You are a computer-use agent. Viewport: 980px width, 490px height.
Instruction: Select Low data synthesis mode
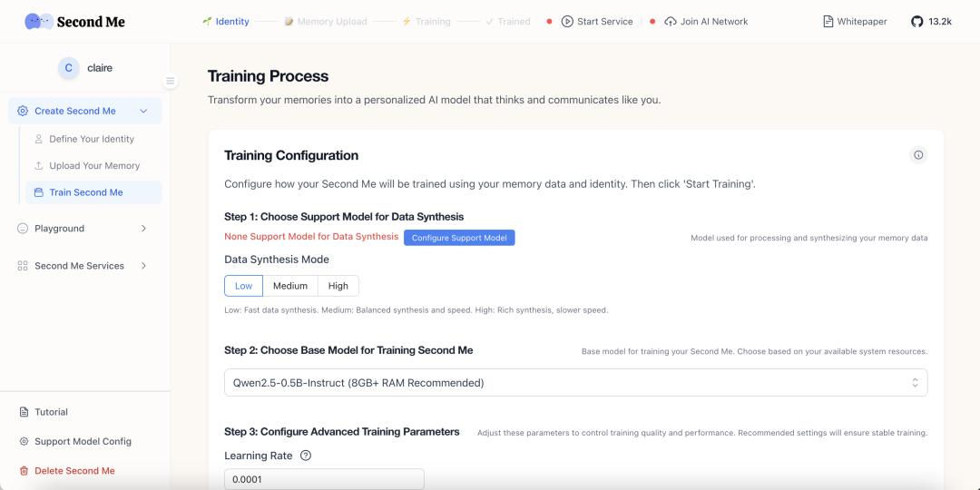tap(243, 286)
